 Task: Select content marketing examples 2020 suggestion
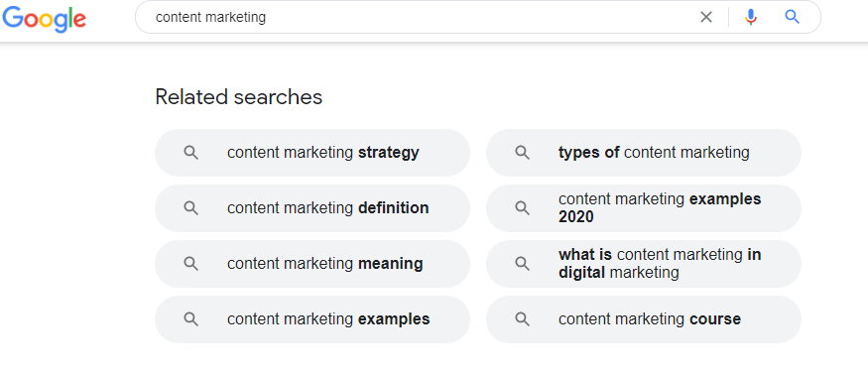click(x=644, y=208)
